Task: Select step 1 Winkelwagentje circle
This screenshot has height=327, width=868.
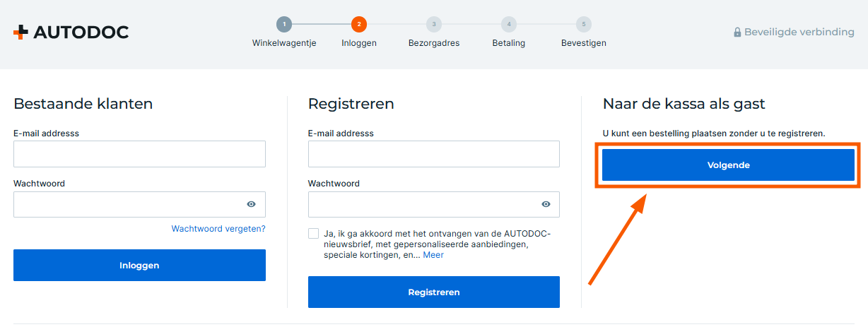Action: pos(284,25)
